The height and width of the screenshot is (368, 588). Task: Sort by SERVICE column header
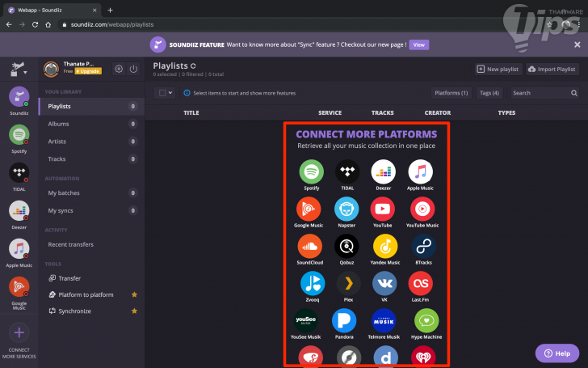pos(330,112)
